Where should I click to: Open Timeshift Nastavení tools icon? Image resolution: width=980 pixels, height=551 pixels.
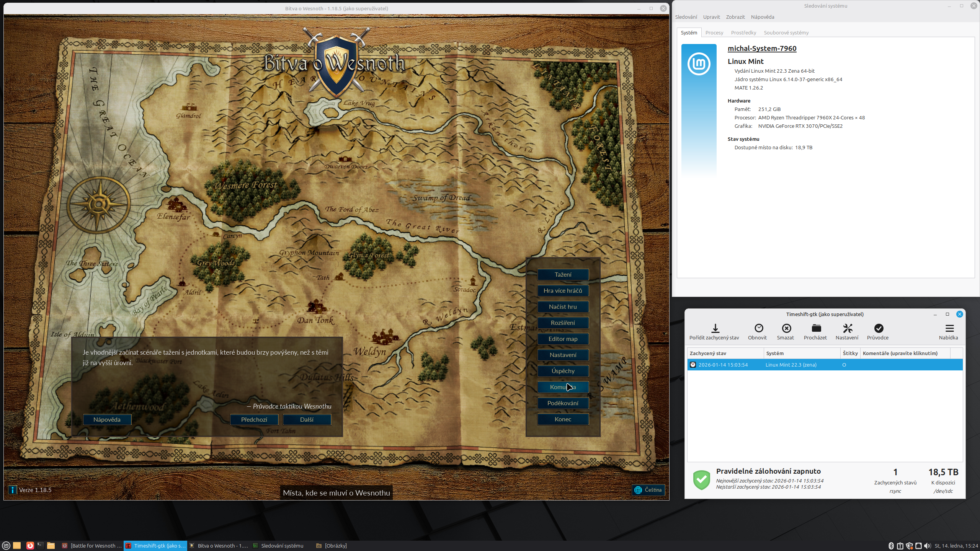point(847,328)
